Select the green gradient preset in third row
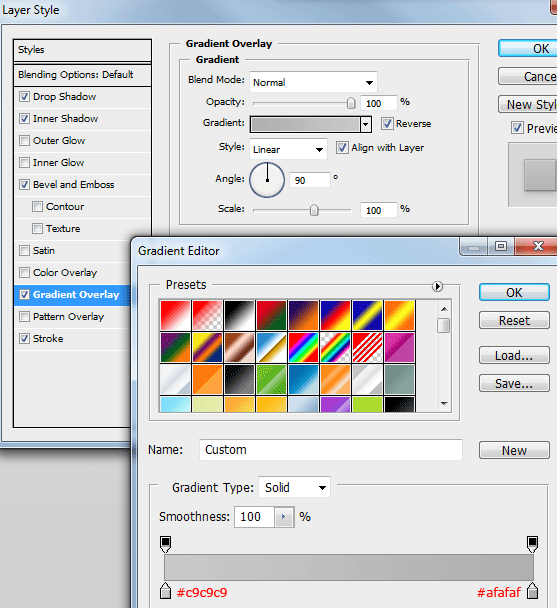Image resolution: width=557 pixels, height=608 pixels. coord(272,379)
